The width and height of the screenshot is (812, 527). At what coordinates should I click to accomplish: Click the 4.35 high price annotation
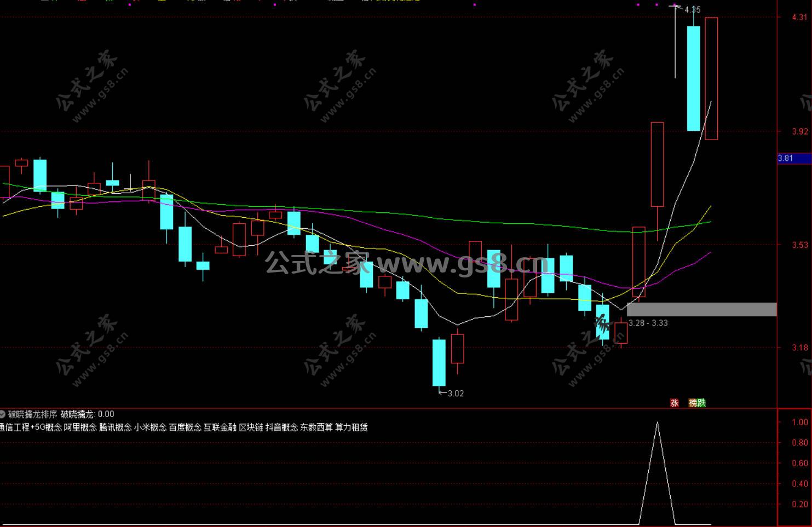point(693,9)
